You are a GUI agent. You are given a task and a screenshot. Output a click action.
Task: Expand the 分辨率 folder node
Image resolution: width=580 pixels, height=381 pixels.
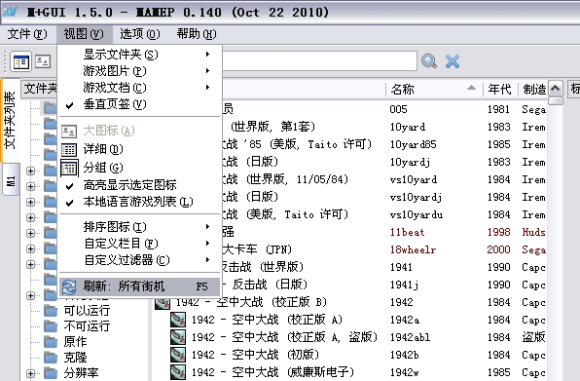31,373
